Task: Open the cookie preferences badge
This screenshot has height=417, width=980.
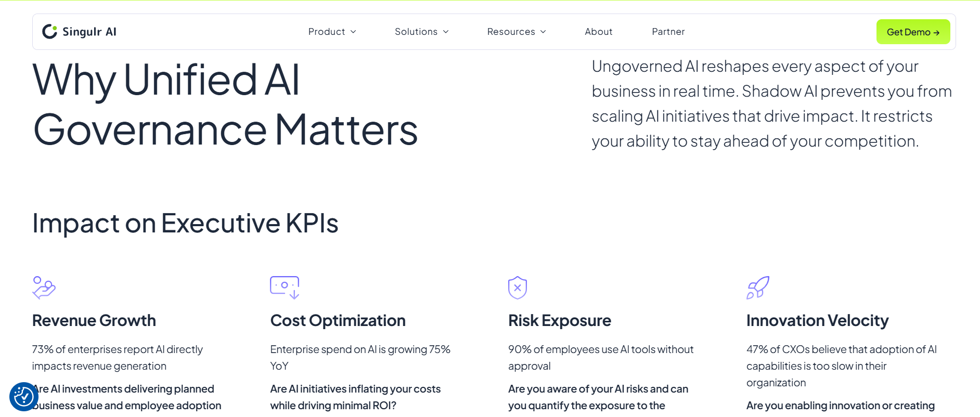Action: [x=23, y=397]
